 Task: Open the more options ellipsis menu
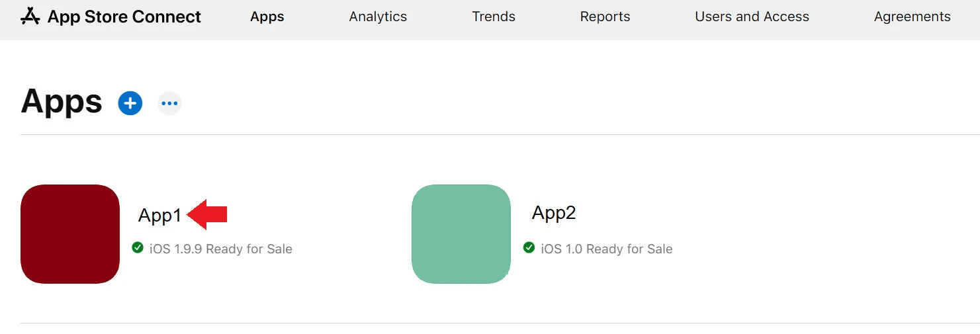click(169, 103)
